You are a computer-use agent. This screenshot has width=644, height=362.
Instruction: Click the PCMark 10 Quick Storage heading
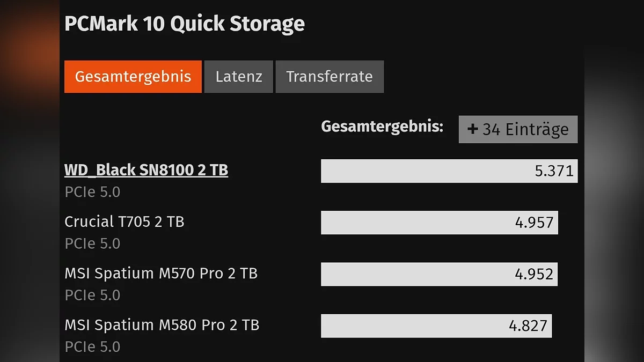[185, 24]
